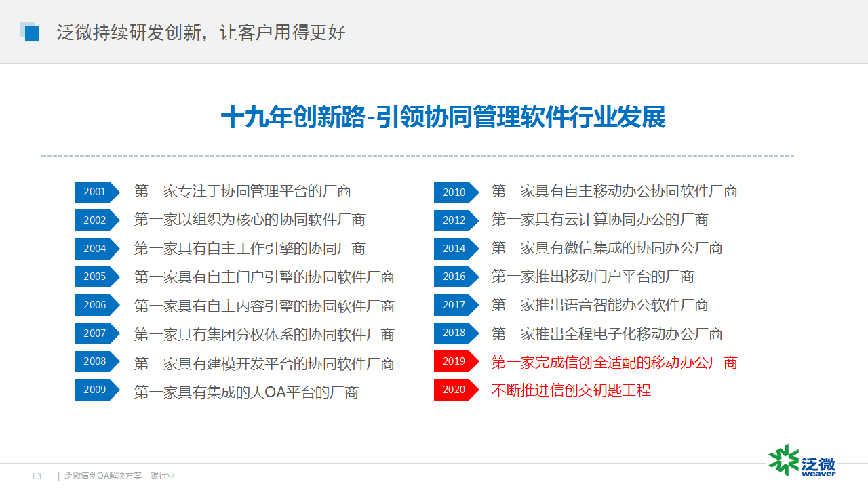The height and width of the screenshot is (488, 868).
Task: Click footer text 泛微信创OA解决方案—银行业
Action: click(119, 476)
